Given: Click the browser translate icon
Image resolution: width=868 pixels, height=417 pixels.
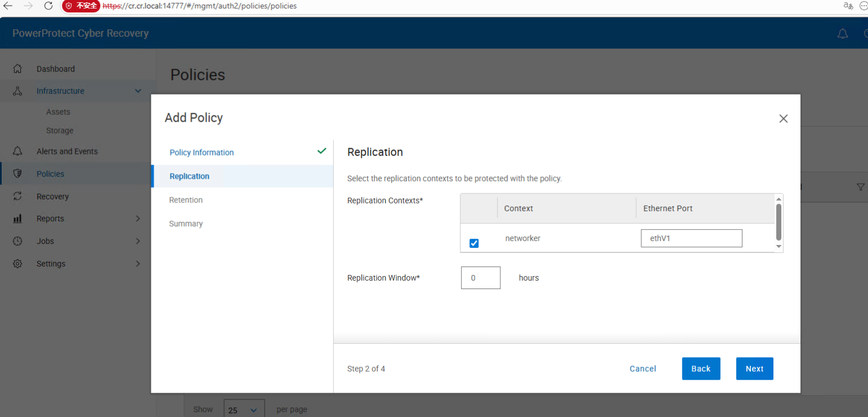Looking at the screenshot, I should click(848, 6).
